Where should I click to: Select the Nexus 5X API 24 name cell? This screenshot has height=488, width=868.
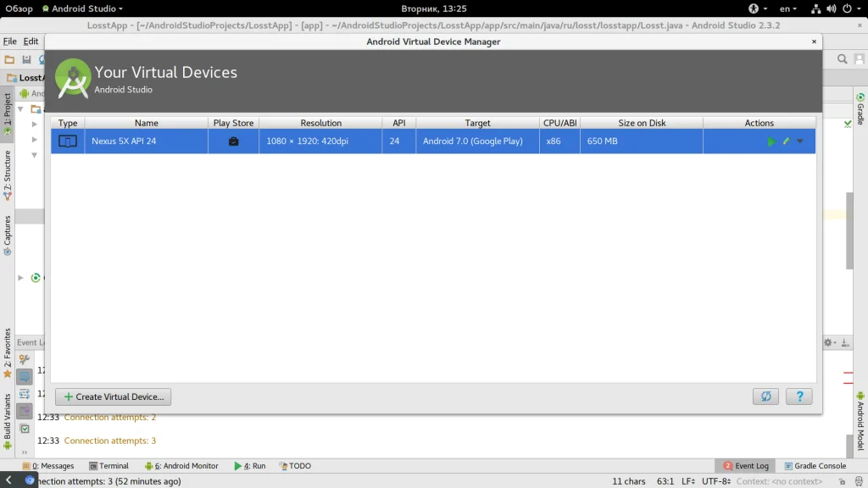(x=146, y=141)
